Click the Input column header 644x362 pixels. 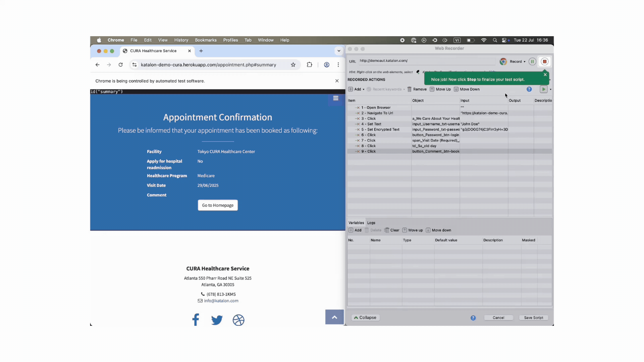click(x=484, y=101)
